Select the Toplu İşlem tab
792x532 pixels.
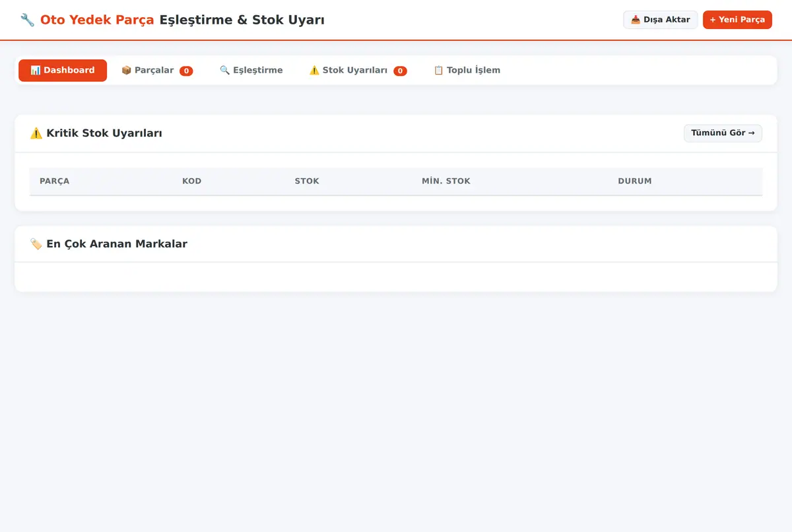click(467, 71)
